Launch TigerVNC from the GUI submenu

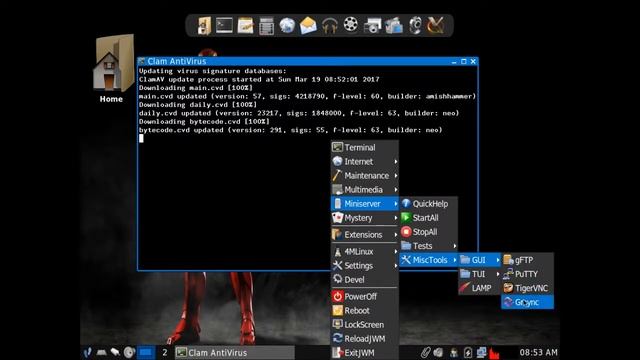click(x=527, y=288)
